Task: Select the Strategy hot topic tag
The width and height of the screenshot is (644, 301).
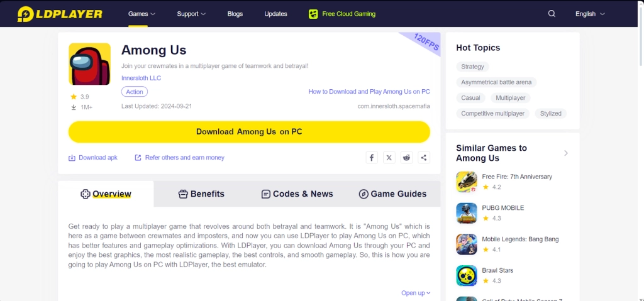Action: [472, 67]
